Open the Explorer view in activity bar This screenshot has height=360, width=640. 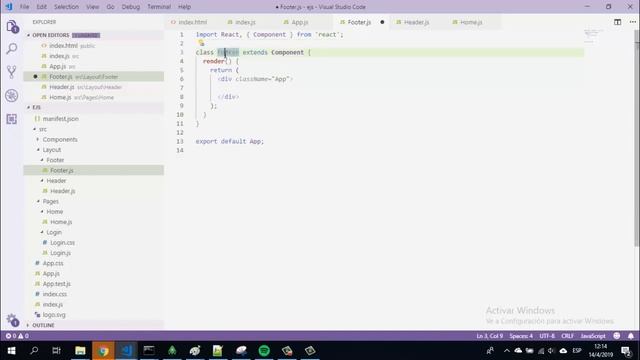(12, 27)
